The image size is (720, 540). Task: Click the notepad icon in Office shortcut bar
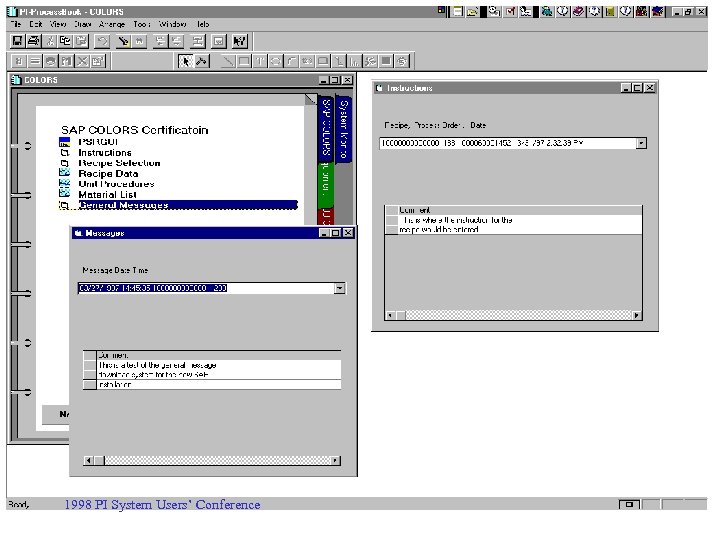tap(458, 11)
